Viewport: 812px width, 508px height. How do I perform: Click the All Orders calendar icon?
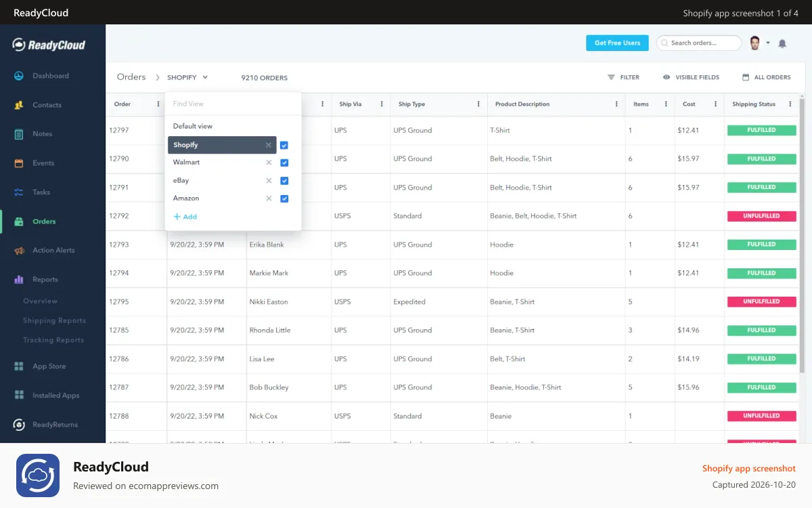click(746, 77)
